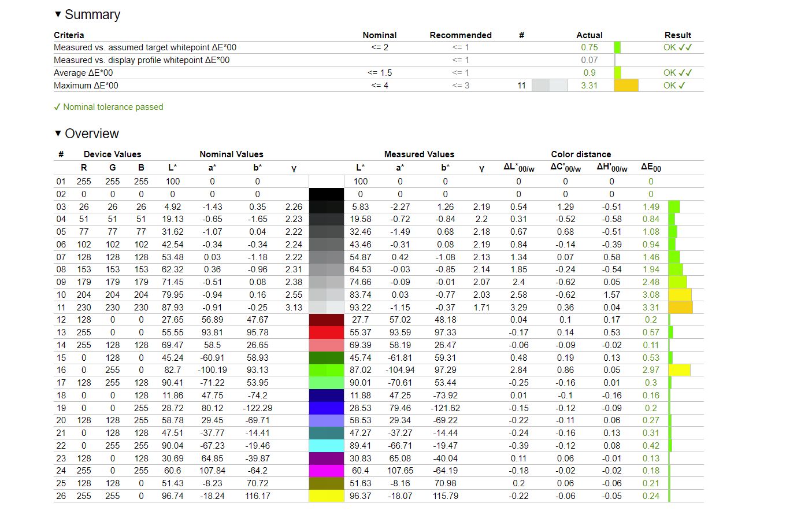Click the 'Average ΔE*00' criterion
This screenshot has width=812, height=514.
coord(83,73)
